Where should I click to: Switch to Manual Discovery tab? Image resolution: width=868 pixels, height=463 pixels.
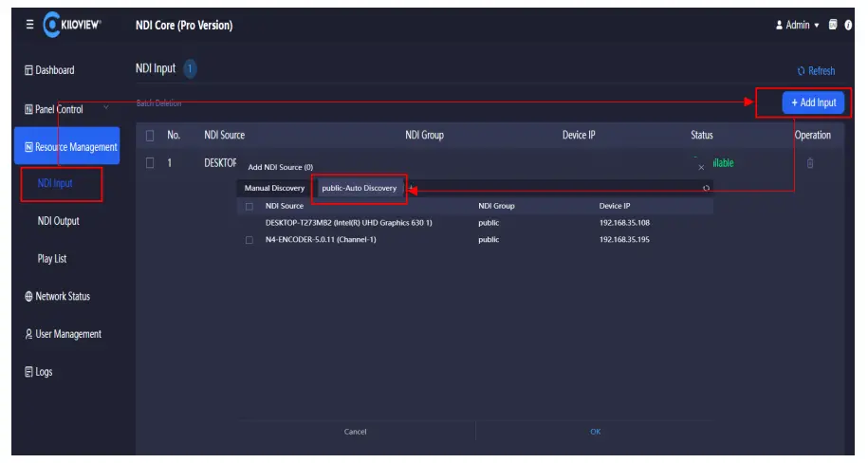(x=274, y=188)
